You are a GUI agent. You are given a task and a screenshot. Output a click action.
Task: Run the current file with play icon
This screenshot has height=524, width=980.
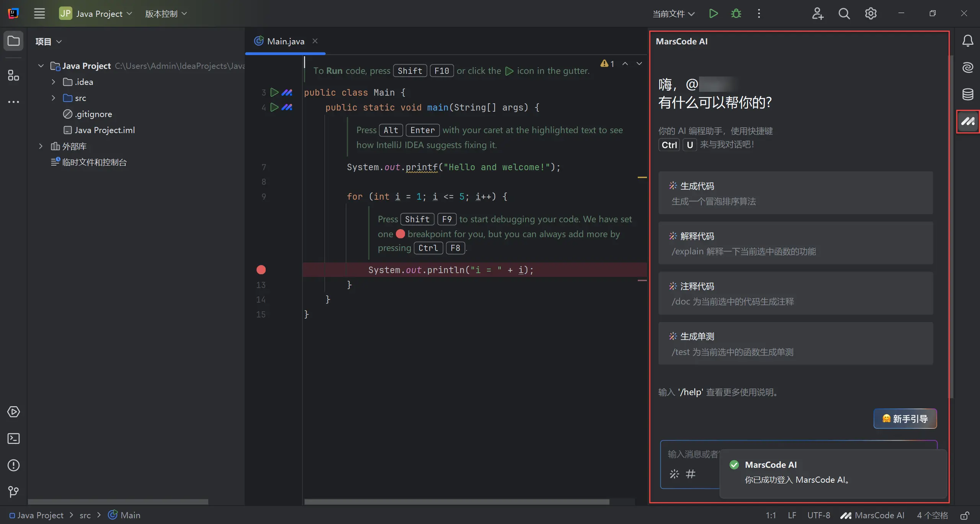pyautogui.click(x=713, y=14)
